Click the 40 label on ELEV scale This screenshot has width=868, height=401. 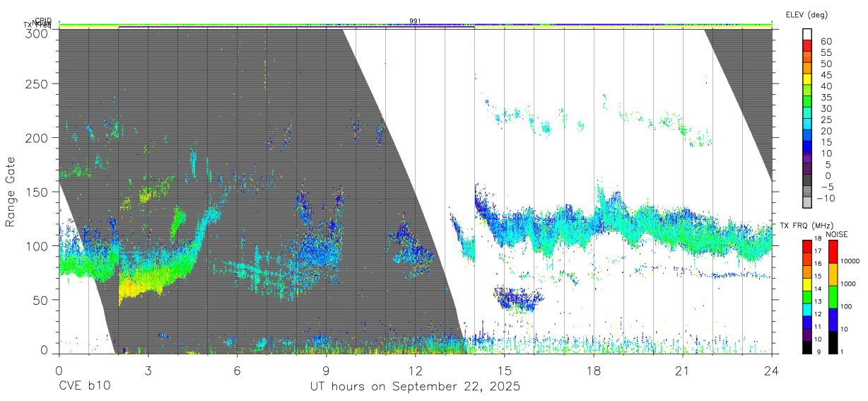pyautogui.click(x=826, y=86)
